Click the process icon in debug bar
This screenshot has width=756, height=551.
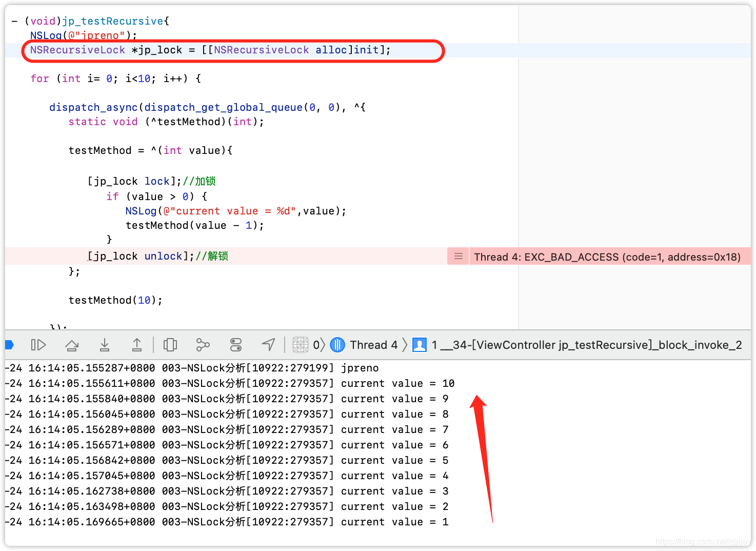(301, 345)
